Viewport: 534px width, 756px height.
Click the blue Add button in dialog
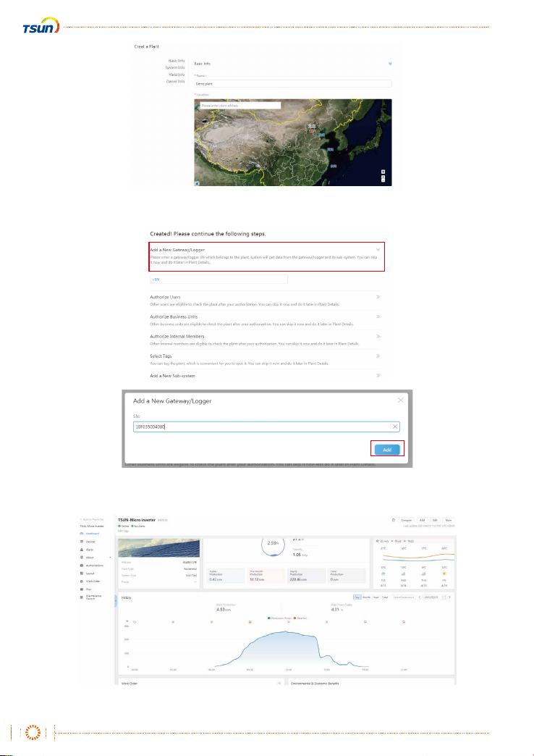pos(387,450)
